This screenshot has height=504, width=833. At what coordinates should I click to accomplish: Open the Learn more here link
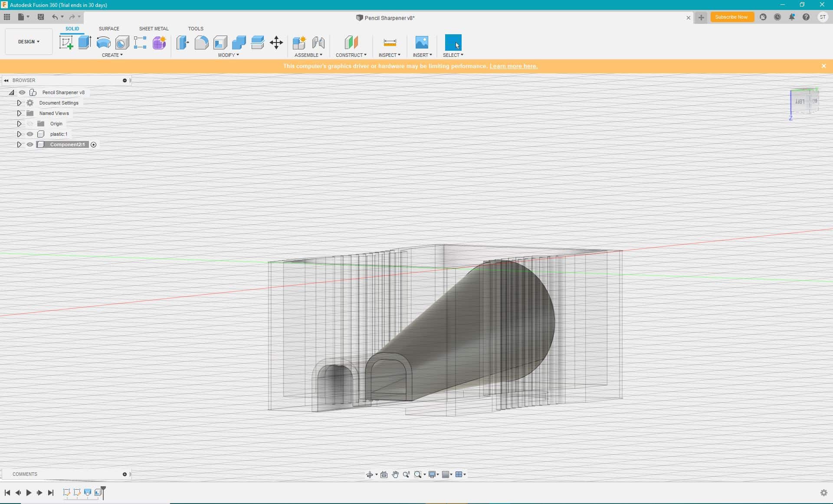(x=513, y=66)
